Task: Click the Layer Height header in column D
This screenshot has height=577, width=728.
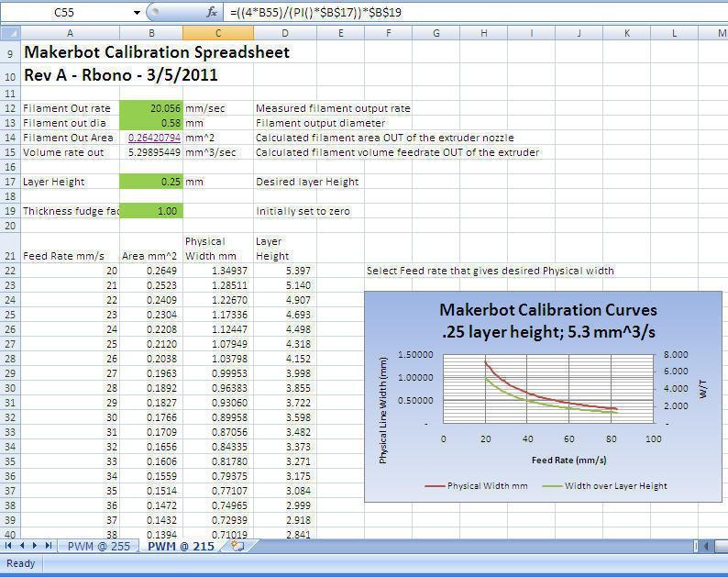Action: coord(285,249)
